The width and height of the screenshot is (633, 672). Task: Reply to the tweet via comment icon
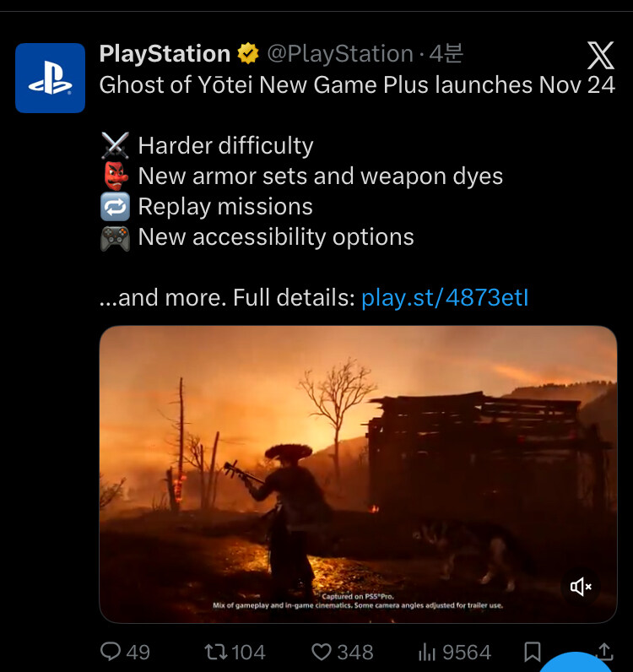(x=111, y=652)
